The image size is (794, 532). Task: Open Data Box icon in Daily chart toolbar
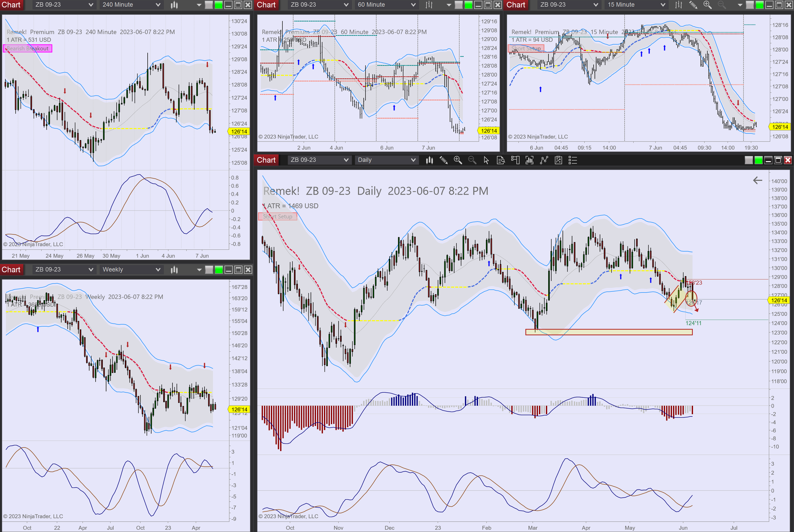coord(501,160)
